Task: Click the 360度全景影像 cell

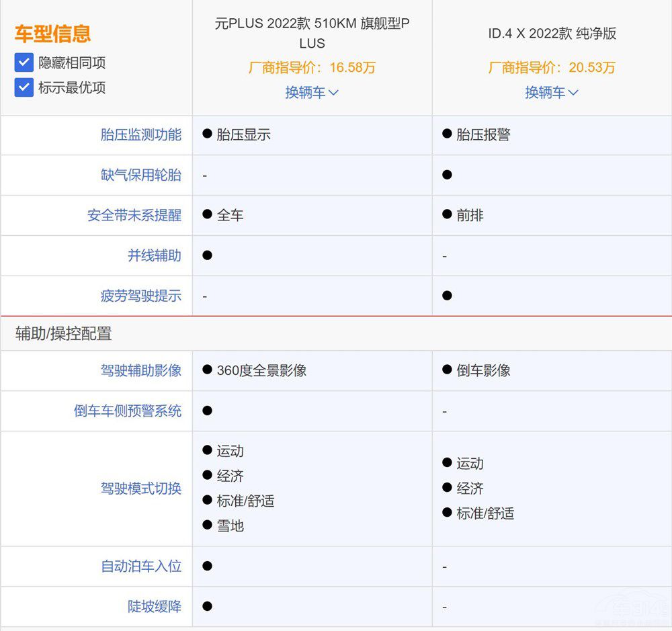Action: (x=261, y=371)
